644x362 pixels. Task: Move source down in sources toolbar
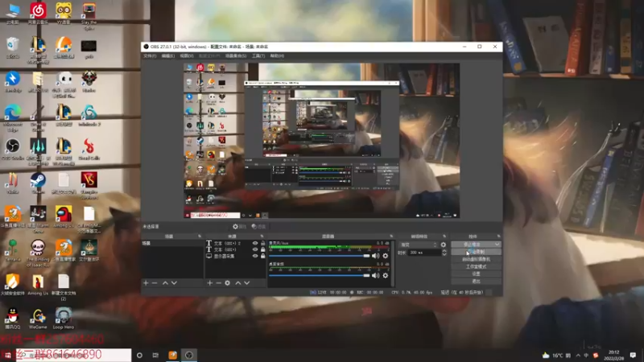(247, 283)
